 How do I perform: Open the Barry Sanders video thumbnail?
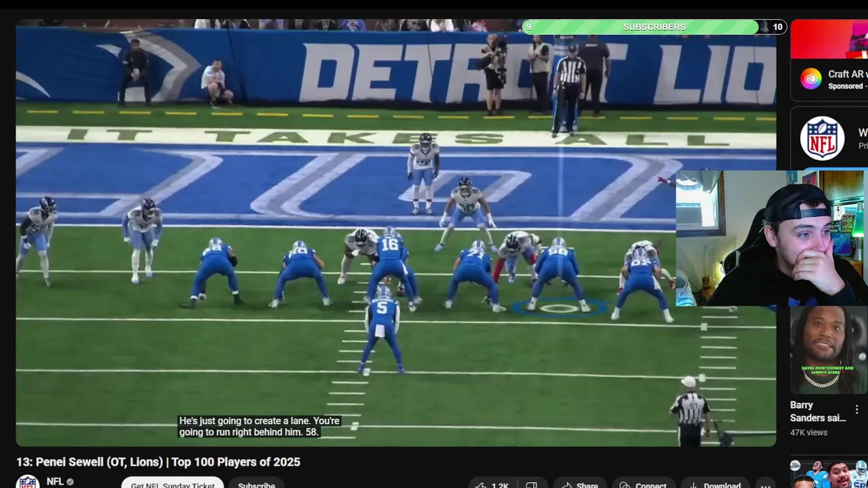click(829, 350)
